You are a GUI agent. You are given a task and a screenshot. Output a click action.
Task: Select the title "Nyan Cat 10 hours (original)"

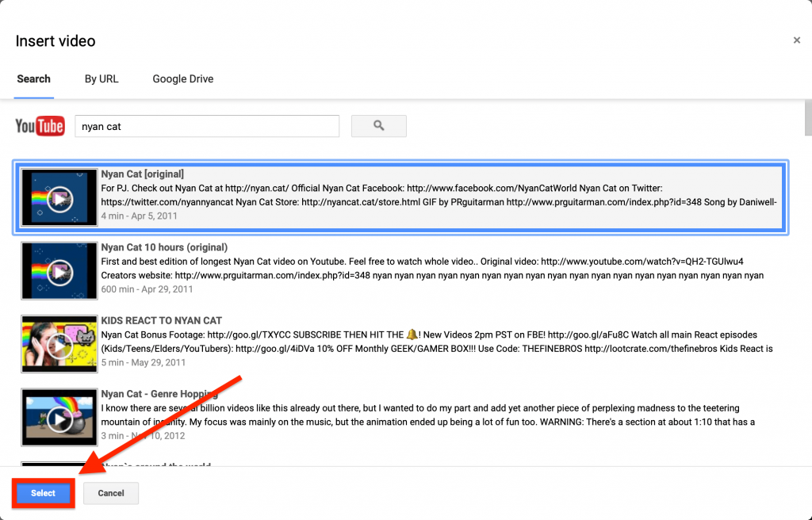pyautogui.click(x=164, y=247)
